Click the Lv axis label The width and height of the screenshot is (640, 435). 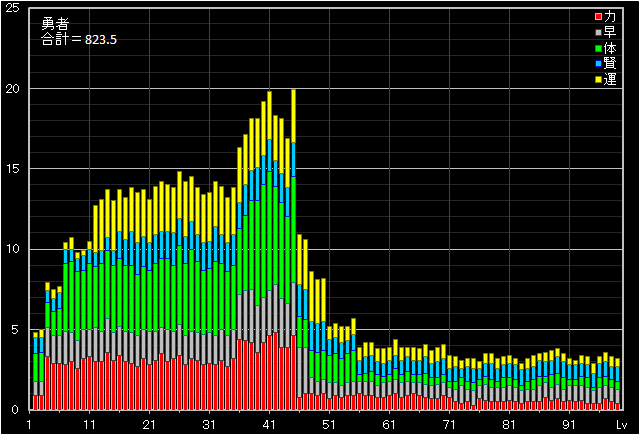(x=621, y=425)
